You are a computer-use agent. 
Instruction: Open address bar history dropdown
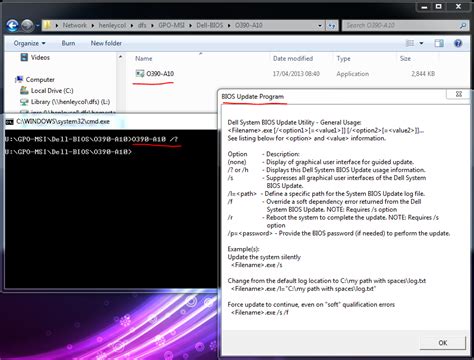pos(320,26)
